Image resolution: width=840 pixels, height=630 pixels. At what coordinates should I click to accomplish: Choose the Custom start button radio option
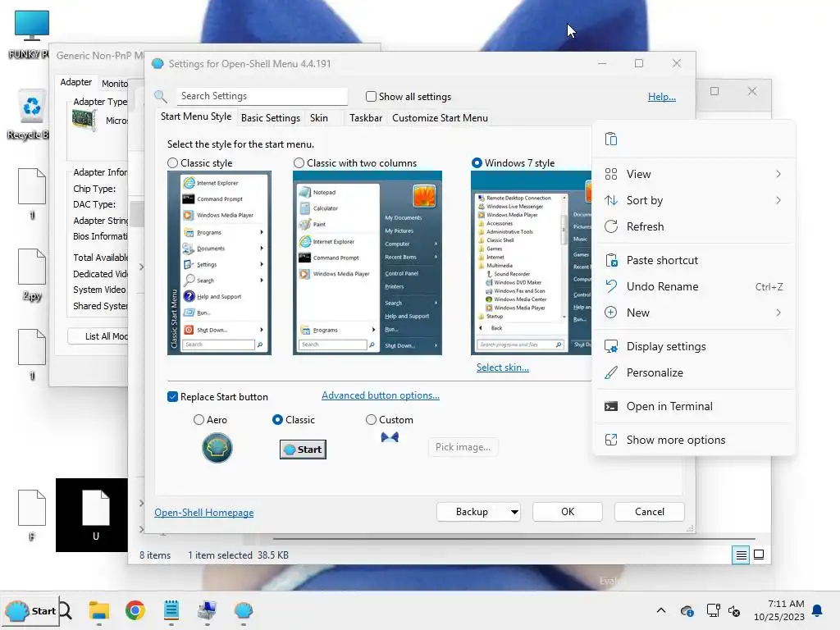tap(371, 420)
